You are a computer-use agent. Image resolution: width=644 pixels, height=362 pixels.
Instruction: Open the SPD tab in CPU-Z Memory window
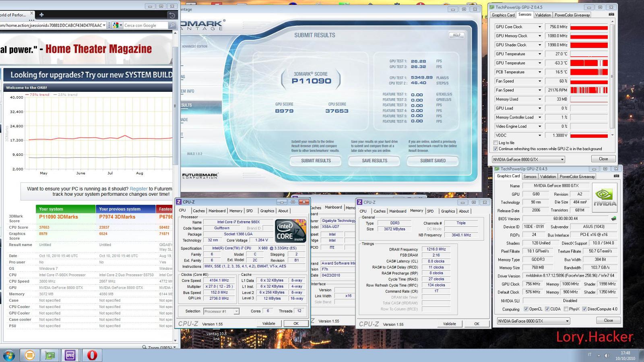point(430,211)
